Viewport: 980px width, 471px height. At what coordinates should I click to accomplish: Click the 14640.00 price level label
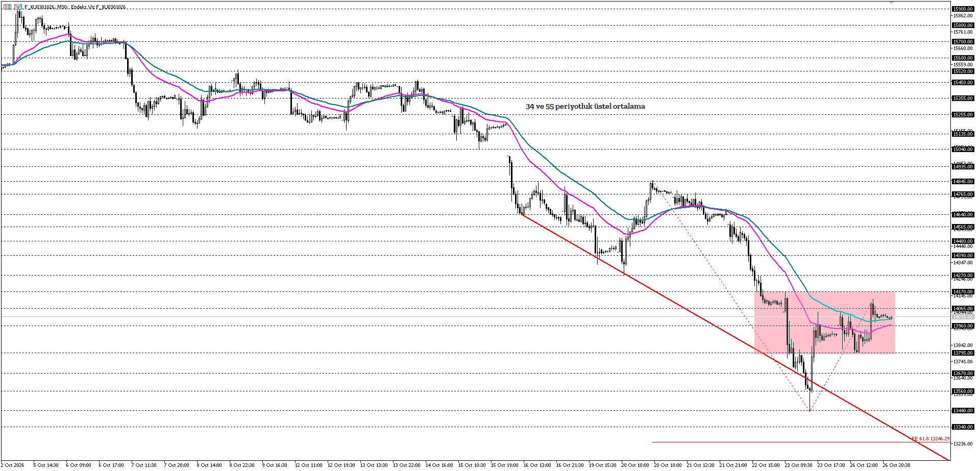click(963, 215)
